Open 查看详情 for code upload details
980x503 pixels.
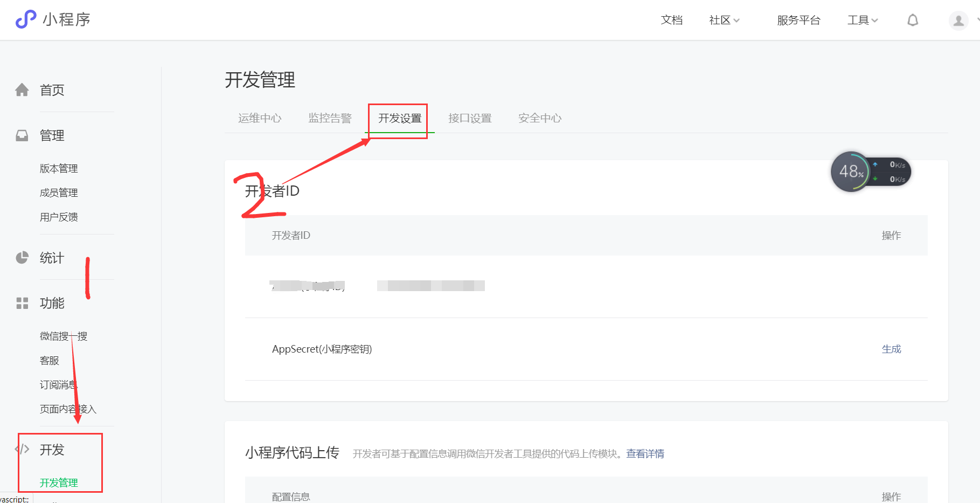[x=645, y=453]
